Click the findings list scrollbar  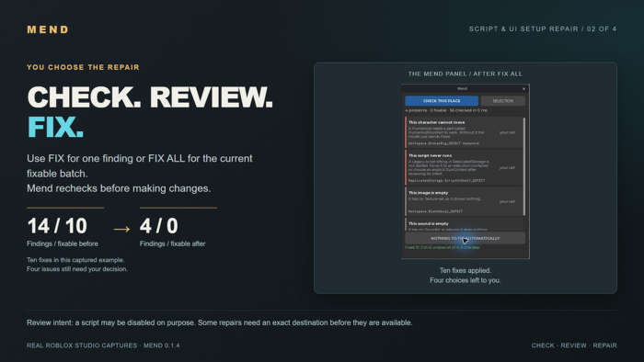pos(524,166)
